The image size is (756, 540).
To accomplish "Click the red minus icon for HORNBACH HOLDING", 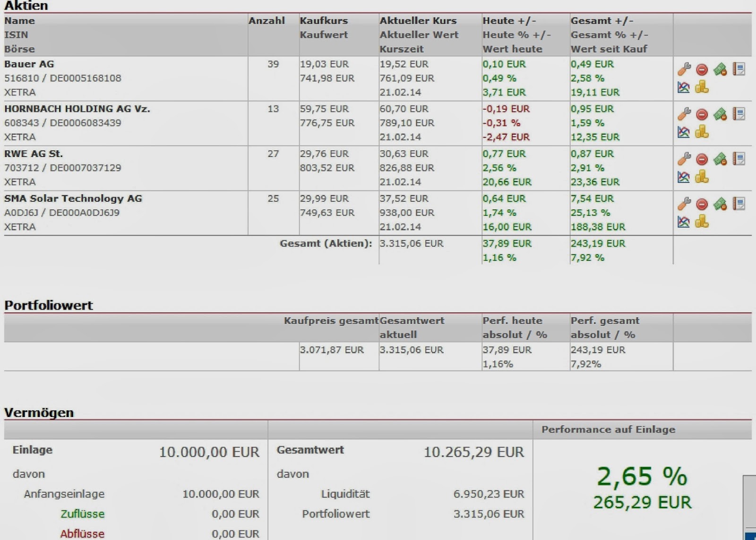I will [x=702, y=115].
